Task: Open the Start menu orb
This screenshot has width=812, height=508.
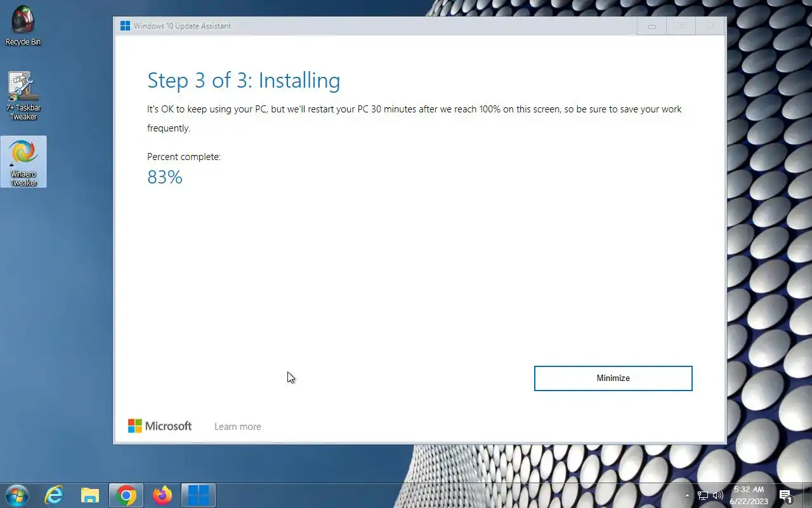Action: click(x=16, y=495)
